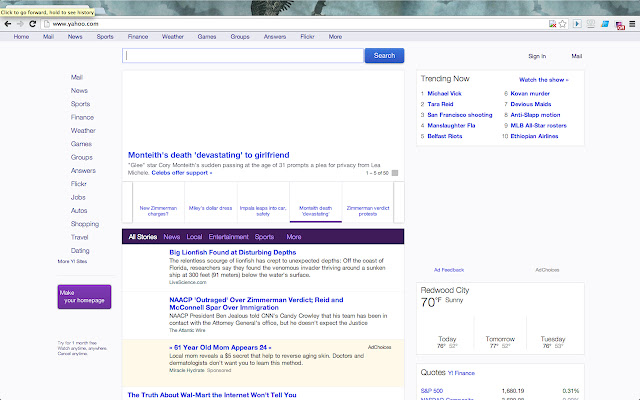Click the carousel next-slide square icon
The height and width of the screenshot is (400, 640).
point(395,173)
